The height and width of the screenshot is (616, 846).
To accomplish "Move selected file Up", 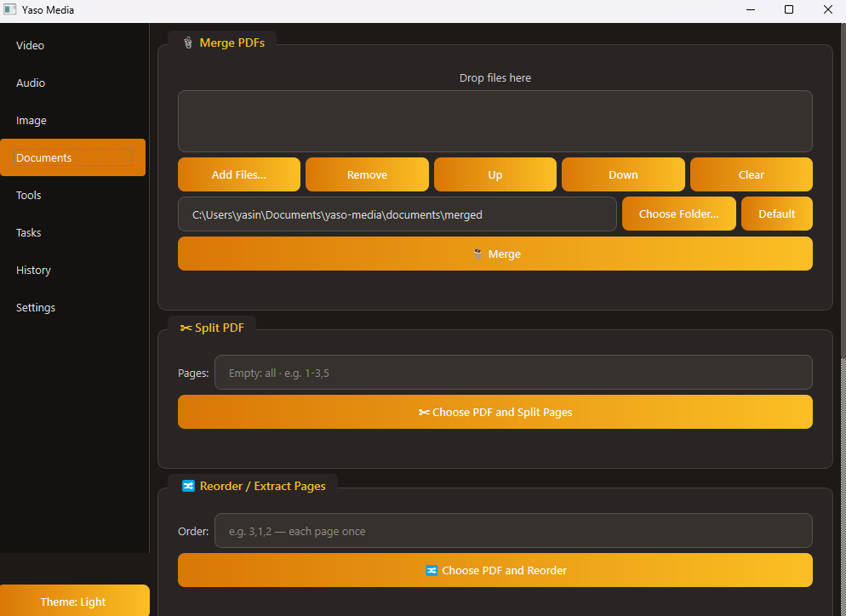I will pos(494,174).
